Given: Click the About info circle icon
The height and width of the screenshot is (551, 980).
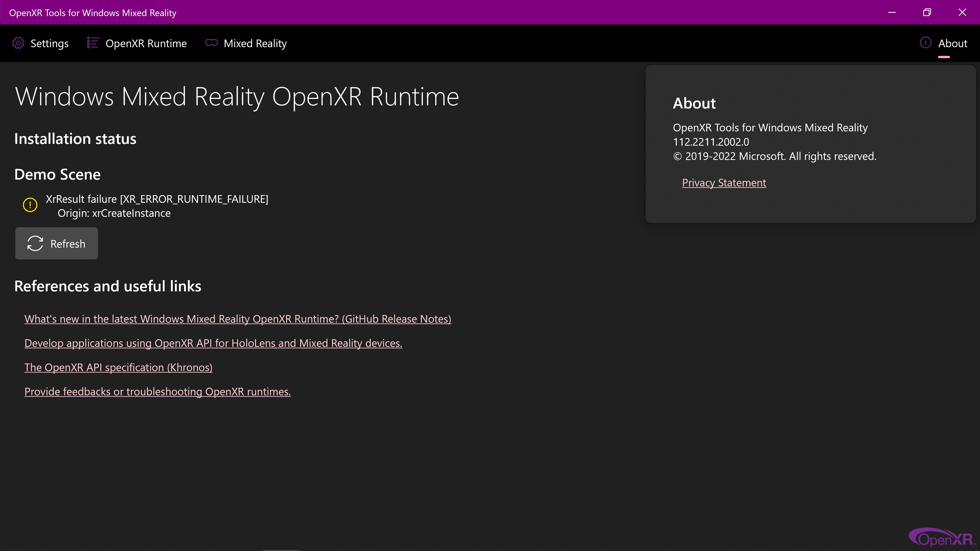Looking at the screenshot, I should pyautogui.click(x=926, y=43).
